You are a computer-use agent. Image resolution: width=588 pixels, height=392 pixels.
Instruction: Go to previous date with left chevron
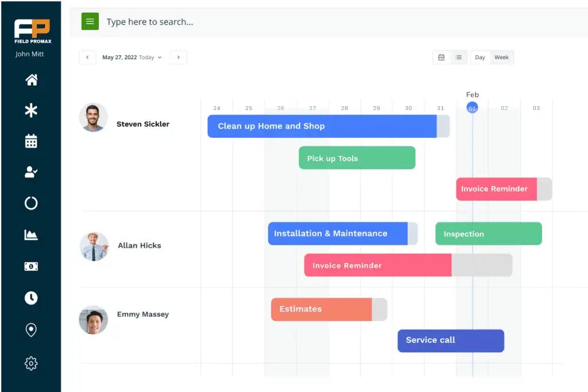tap(87, 57)
